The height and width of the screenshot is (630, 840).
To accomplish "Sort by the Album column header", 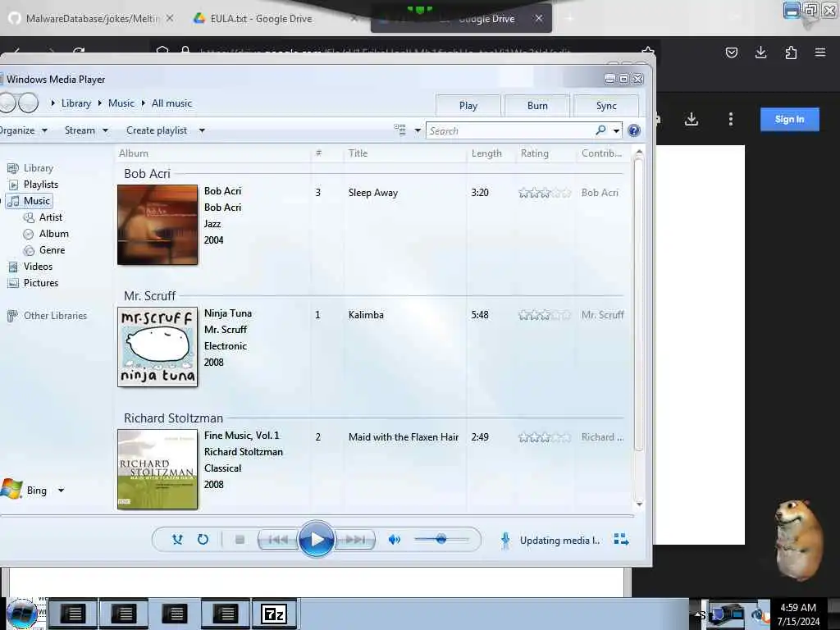I will coord(134,153).
